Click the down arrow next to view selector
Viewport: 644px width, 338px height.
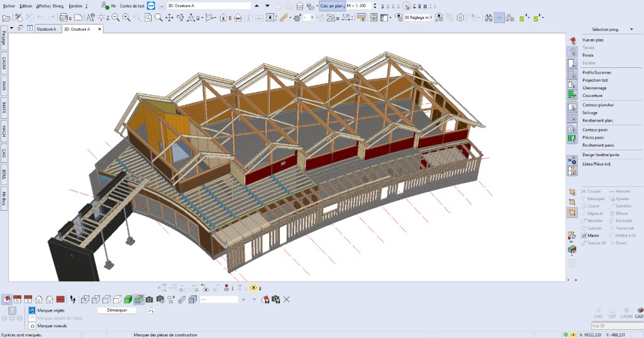pos(267,6)
